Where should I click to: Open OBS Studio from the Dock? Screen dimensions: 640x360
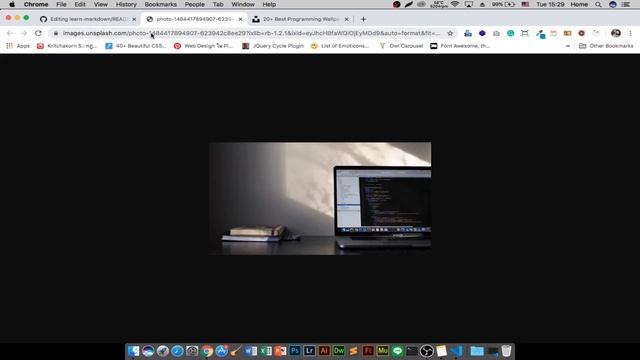(427, 351)
